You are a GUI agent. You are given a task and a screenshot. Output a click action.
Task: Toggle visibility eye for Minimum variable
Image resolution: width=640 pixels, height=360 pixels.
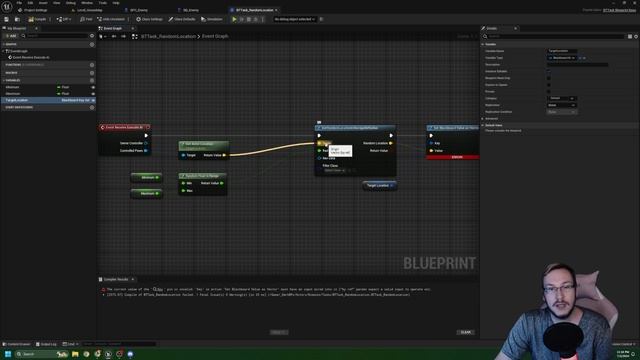pyautogui.click(x=93, y=87)
